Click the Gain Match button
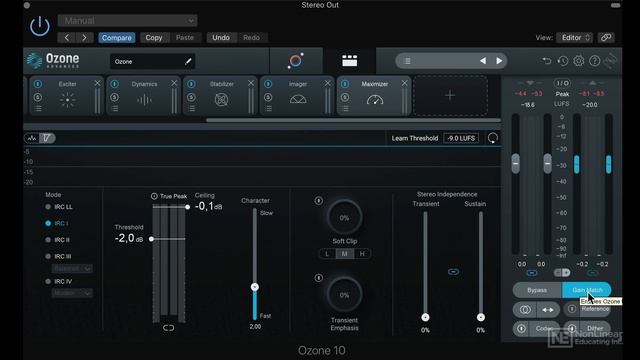The height and width of the screenshot is (360, 640). [x=587, y=290]
